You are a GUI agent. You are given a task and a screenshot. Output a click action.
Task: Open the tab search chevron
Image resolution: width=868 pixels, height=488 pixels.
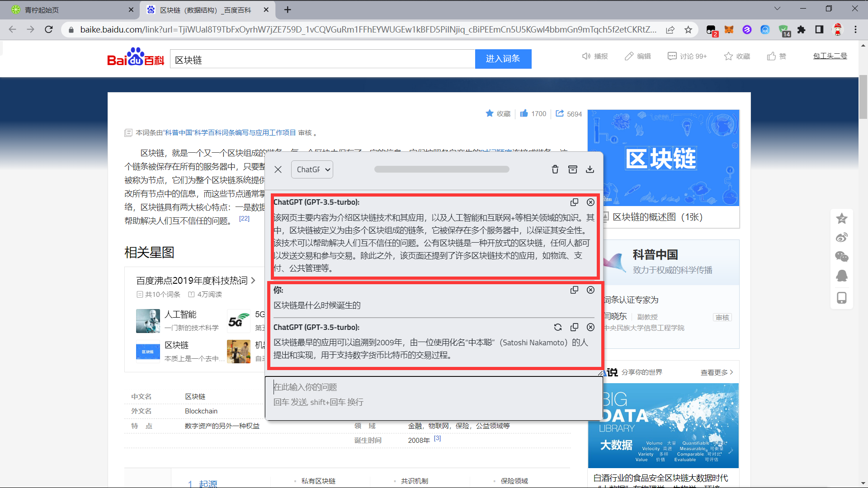point(778,9)
